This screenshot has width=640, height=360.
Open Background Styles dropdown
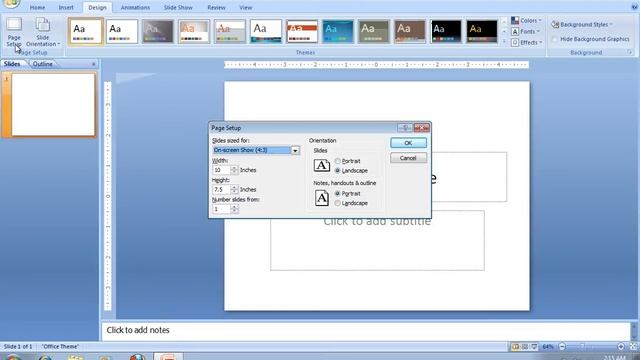coord(582,24)
